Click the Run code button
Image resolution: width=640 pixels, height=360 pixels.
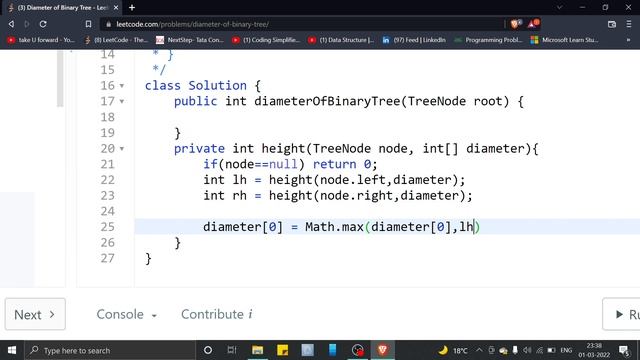point(621,314)
